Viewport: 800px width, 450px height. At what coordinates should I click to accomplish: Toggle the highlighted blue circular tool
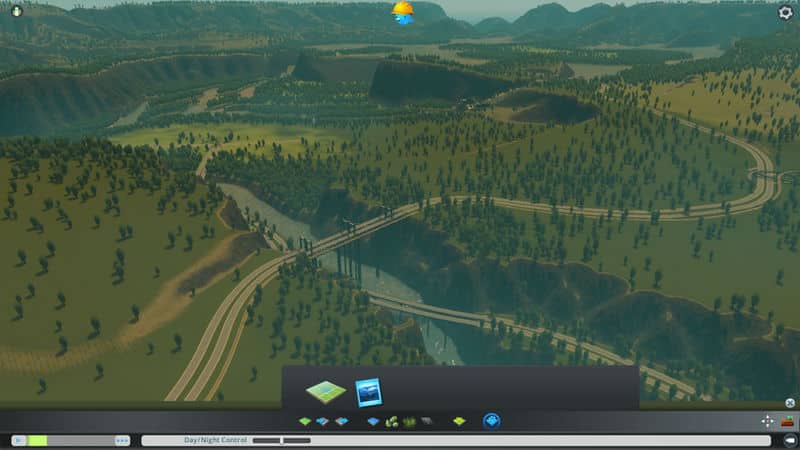[491, 421]
